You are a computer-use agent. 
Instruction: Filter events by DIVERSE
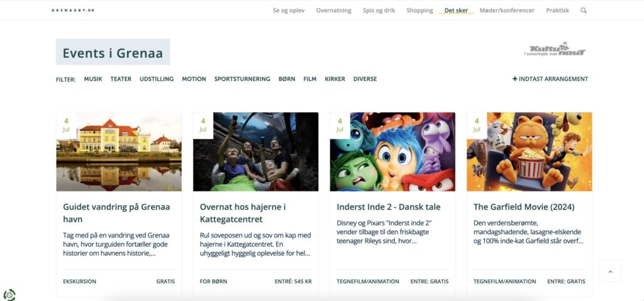coord(365,79)
